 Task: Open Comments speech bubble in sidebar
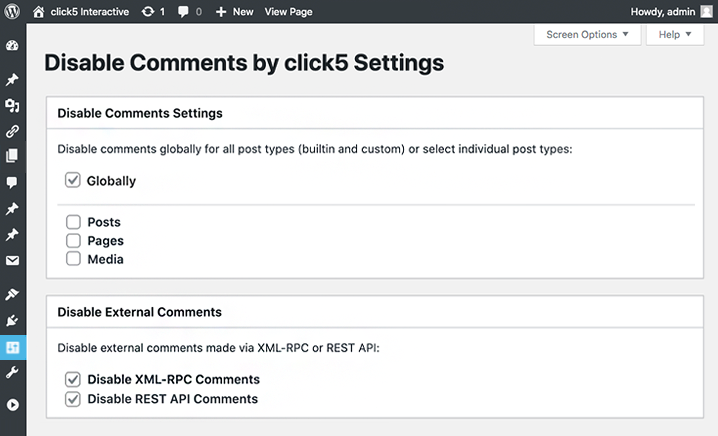[12, 182]
